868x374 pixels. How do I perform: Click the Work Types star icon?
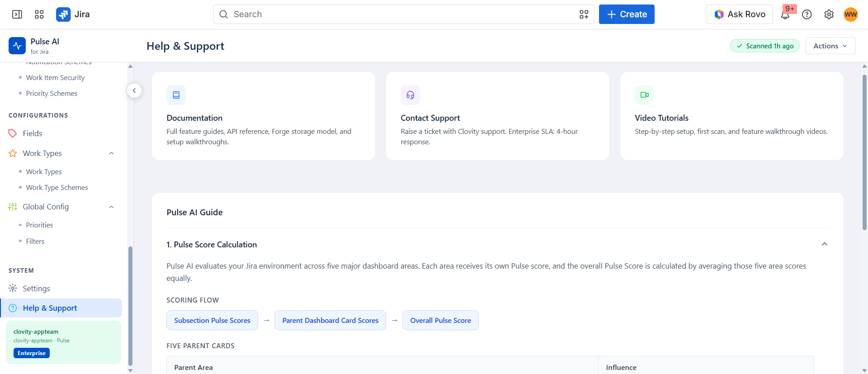[13, 153]
